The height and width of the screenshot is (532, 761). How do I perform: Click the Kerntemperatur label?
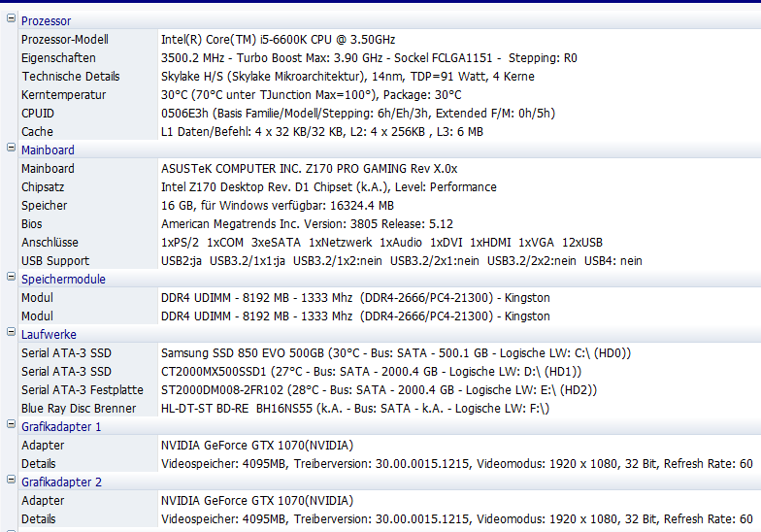coord(63,95)
